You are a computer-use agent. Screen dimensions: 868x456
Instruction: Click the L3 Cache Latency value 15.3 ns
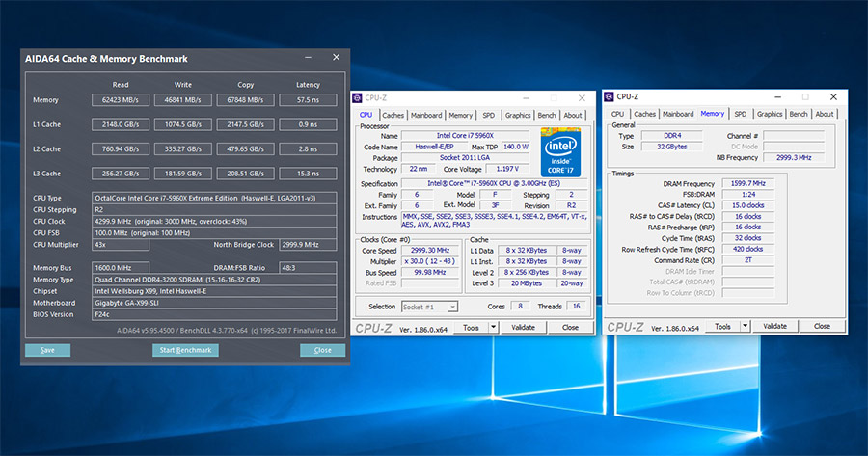308,174
